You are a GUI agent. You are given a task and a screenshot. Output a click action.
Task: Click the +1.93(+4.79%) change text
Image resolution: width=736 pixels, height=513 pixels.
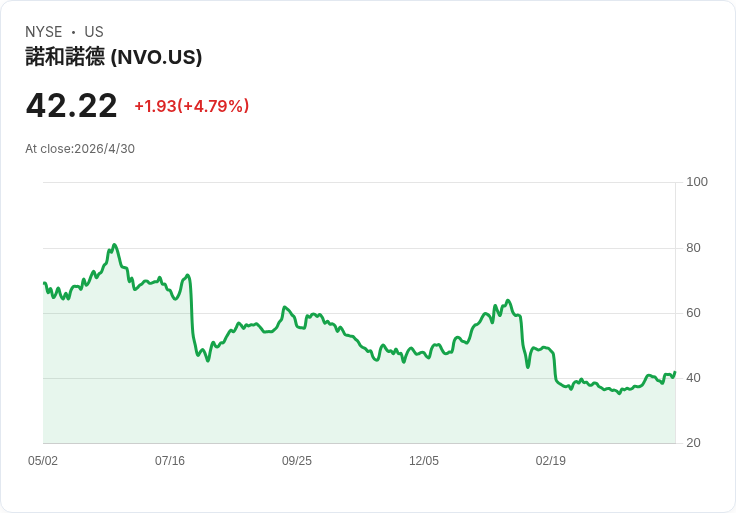pos(192,106)
